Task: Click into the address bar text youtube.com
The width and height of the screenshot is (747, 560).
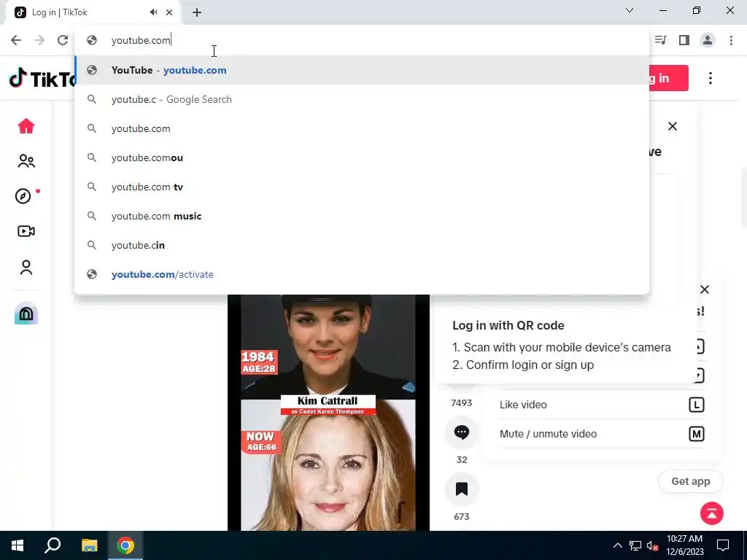Action: pos(141,40)
